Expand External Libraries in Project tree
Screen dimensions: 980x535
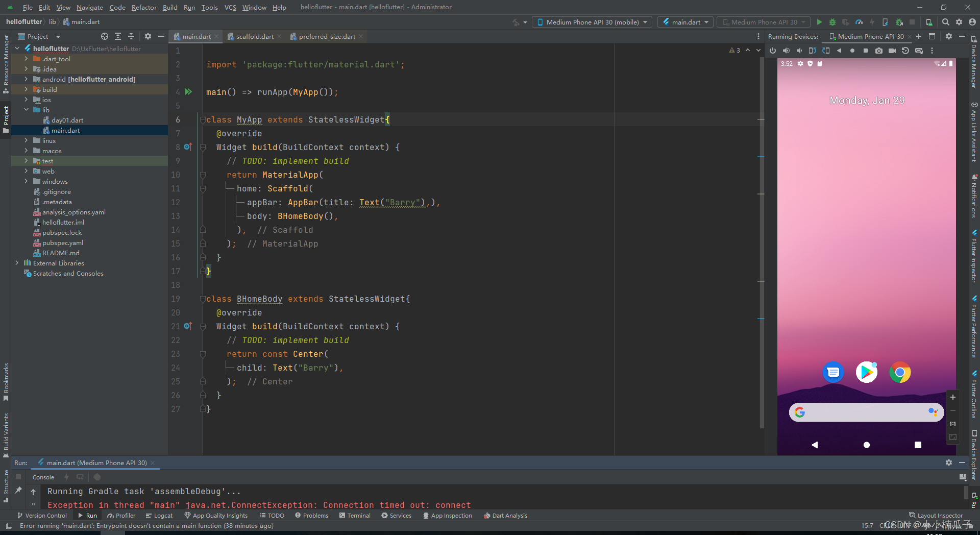tap(17, 263)
